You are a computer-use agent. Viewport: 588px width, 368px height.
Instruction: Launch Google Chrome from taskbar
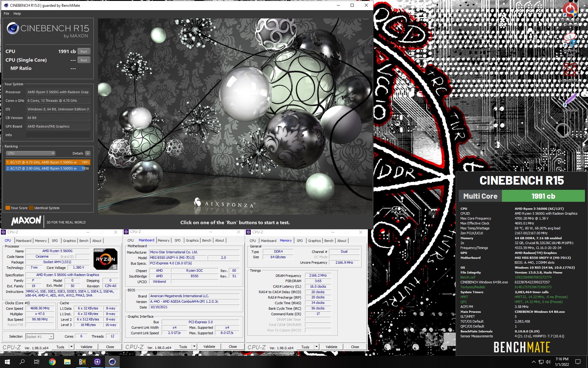[52, 362]
